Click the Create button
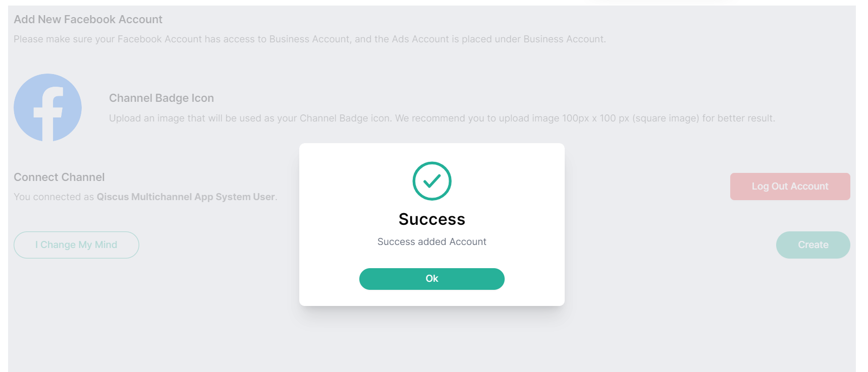The width and height of the screenshot is (868, 372). tap(813, 245)
